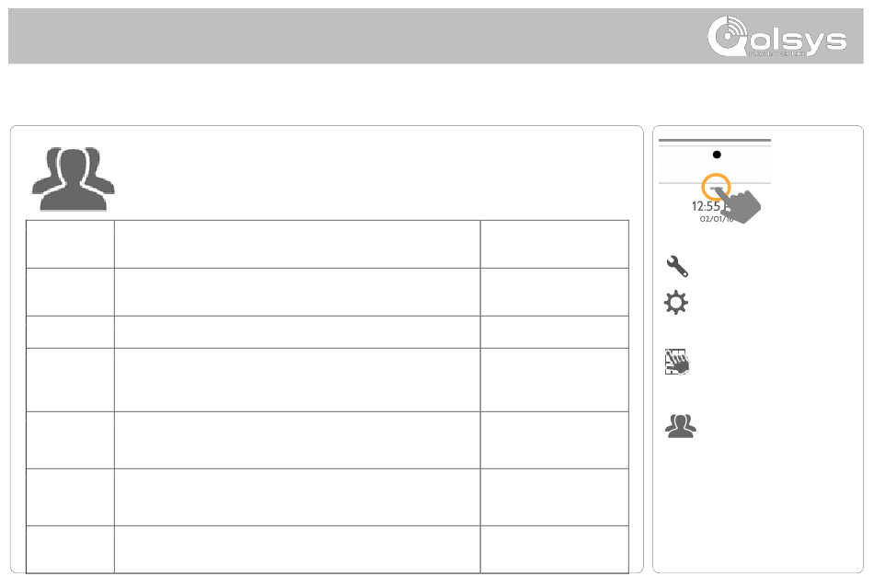The image size is (874, 588).
Task: Click the Qolsys logo in the header
Action: click(777, 36)
